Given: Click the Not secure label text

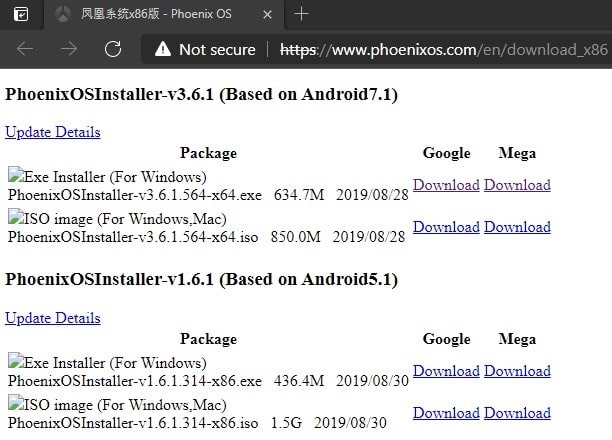Looking at the screenshot, I should [217, 50].
